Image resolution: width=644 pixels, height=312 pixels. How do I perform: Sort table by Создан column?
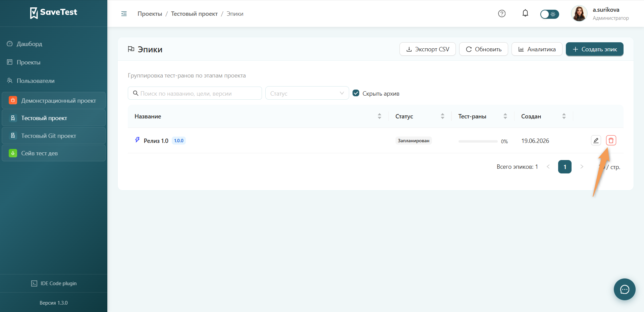click(564, 116)
